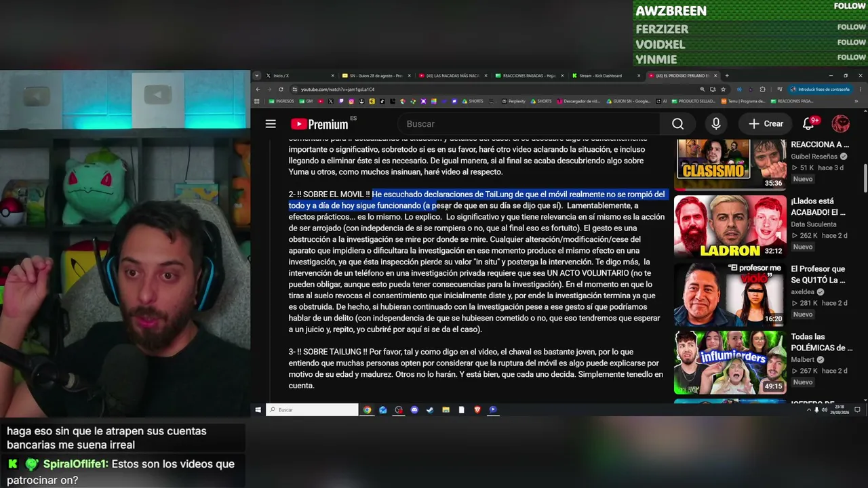The image size is (868, 488).
Task: Open the INGRESOS bookmark
Action: (x=281, y=102)
